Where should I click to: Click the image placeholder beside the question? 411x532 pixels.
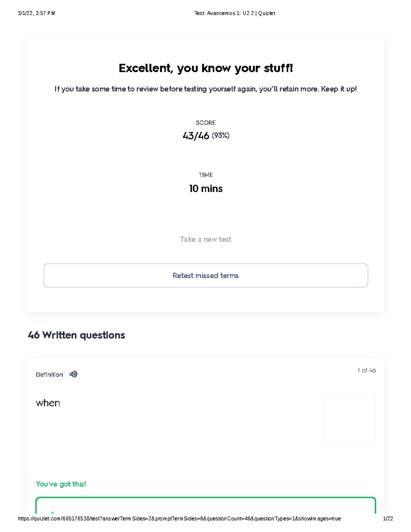pos(349,420)
